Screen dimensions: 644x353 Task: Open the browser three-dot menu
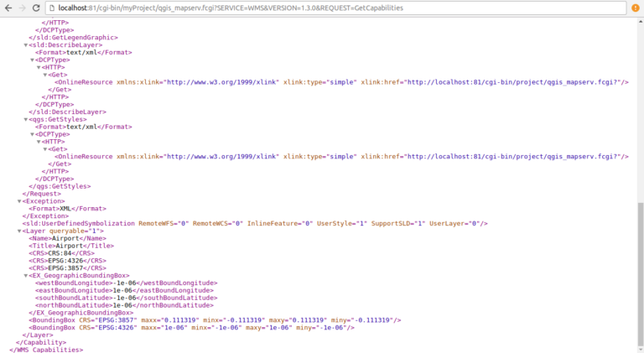coord(634,8)
